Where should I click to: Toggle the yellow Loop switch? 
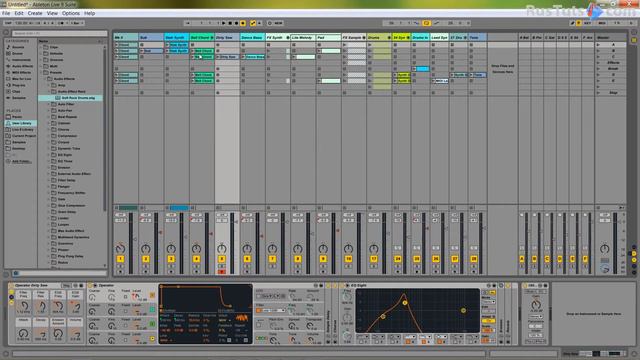click(427, 23)
